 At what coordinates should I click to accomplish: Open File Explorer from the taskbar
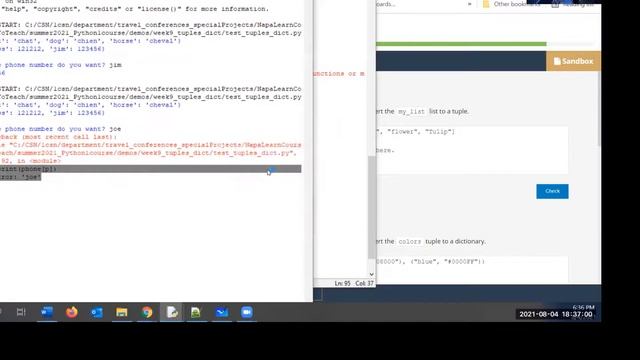click(x=122, y=312)
